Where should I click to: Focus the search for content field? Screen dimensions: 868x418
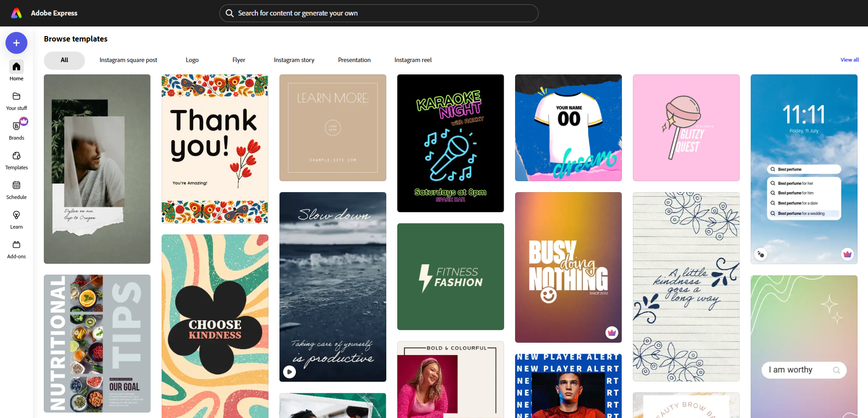379,13
